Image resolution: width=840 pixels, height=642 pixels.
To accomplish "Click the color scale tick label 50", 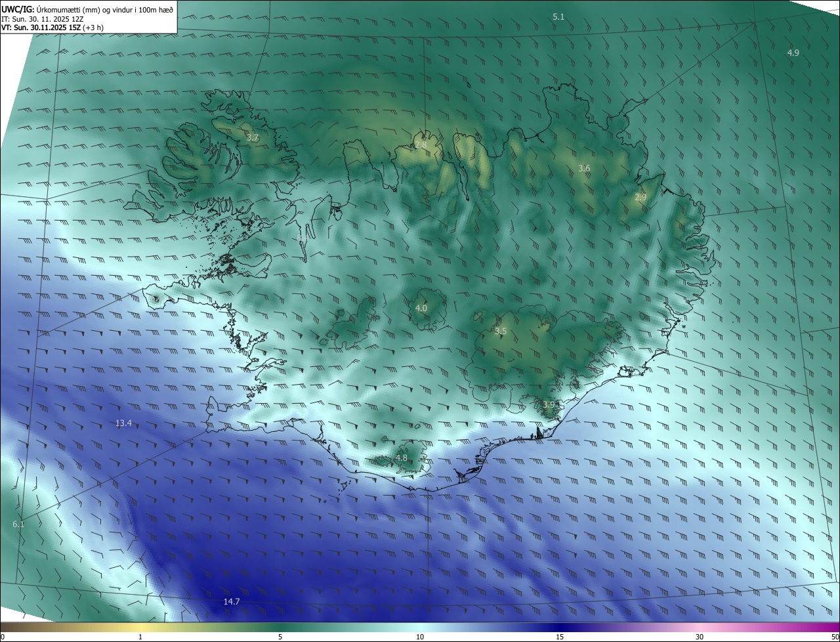I will click(x=835, y=637).
